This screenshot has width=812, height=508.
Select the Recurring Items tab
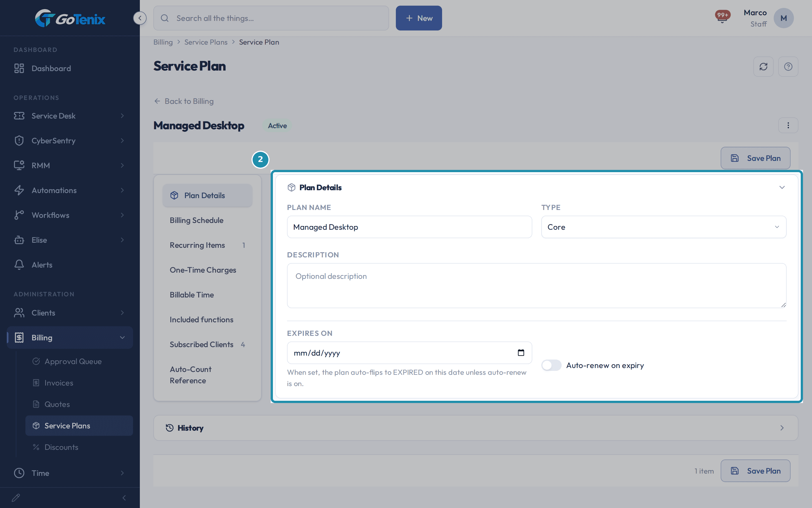point(207,245)
